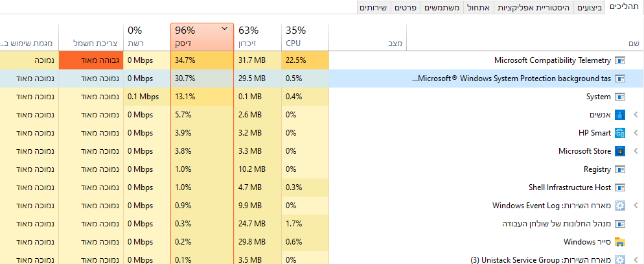Click the System process icon
The height and width of the screenshot is (264, 644).
click(x=620, y=97)
